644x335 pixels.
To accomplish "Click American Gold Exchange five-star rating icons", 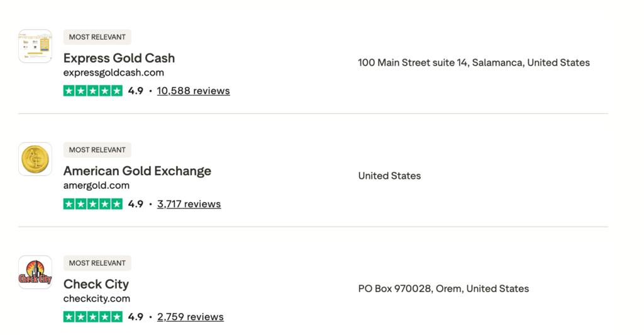I will 93,204.
